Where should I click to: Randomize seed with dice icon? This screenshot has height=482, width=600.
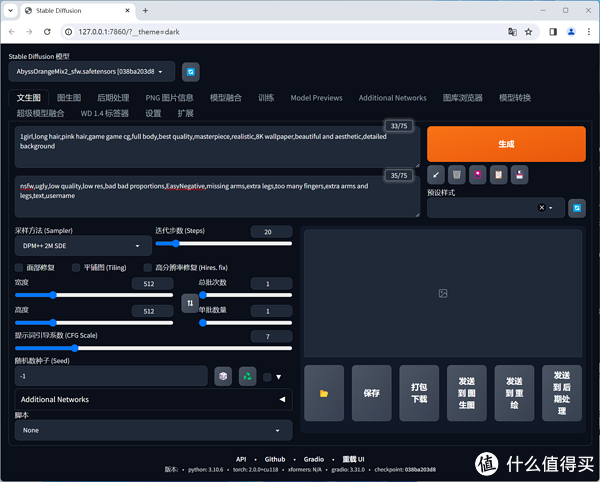[x=223, y=376]
